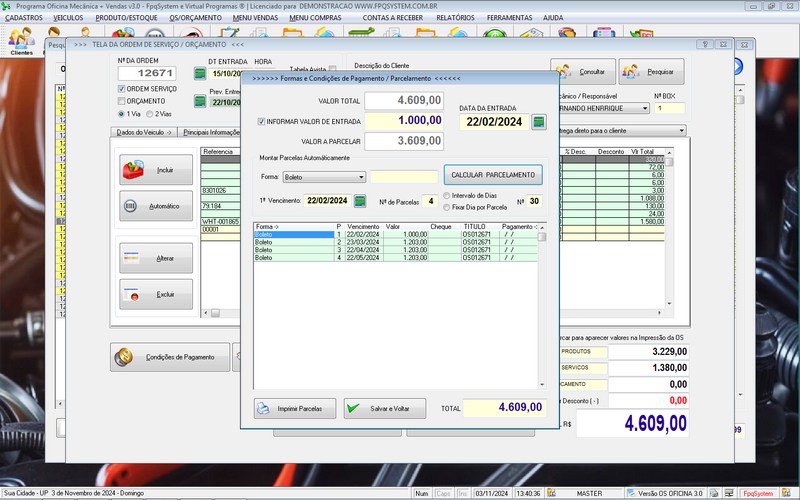Open the CADASTROS menu
The height and width of the screenshot is (500, 800).
coord(24,18)
